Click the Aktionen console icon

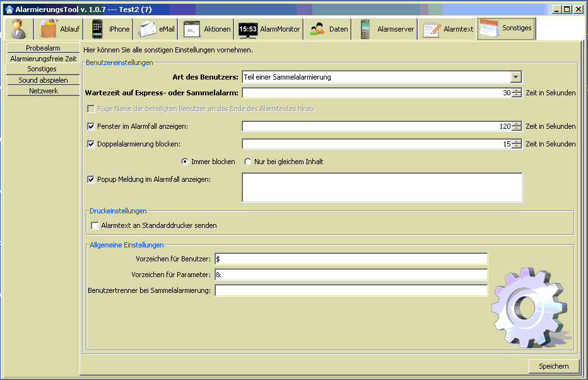[x=206, y=29]
